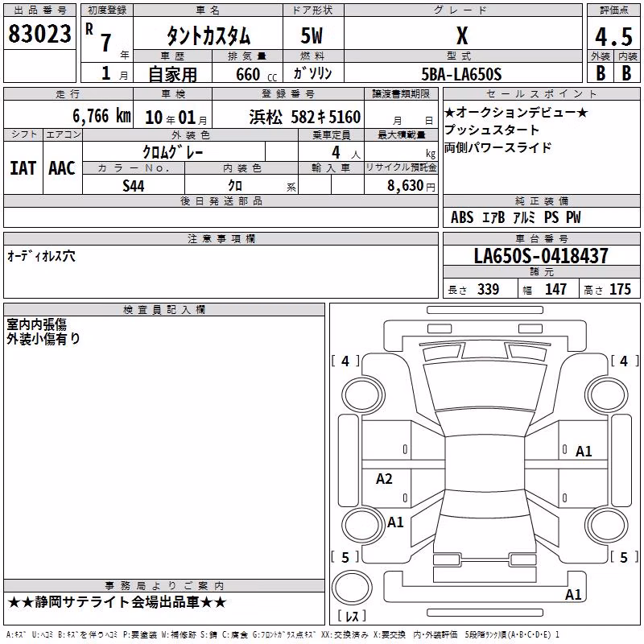The height and width of the screenshot is (644, 644).
Task: Click the ★オークションデビュー★ sales point
Action: tap(516, 112)
